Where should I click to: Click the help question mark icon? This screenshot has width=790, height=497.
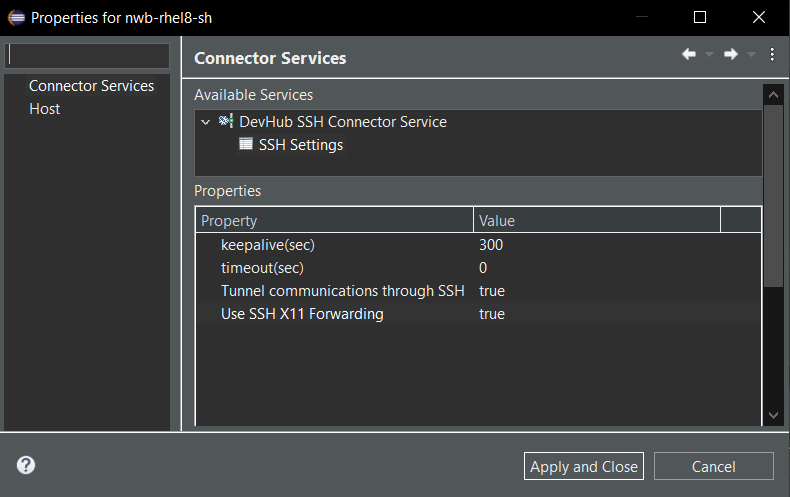(26, 465)
